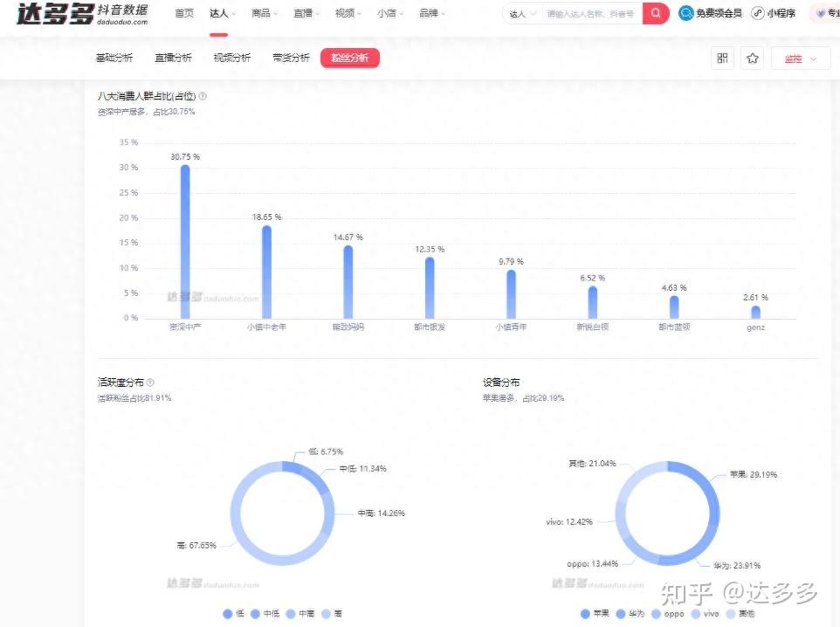Click the subtitle 资深中产居多, 占比30.75%
840x627 pixels.
tap(146, 112)
